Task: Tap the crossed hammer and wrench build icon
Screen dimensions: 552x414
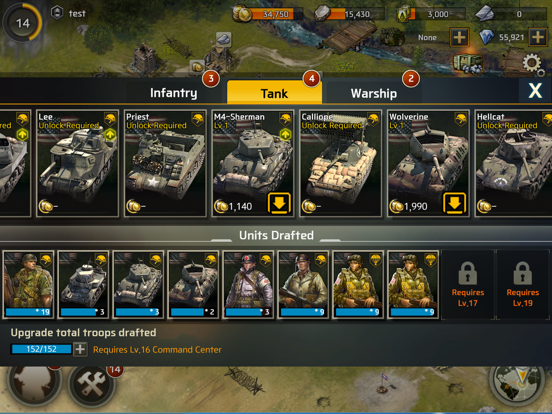Action: (x=92, y=384)
